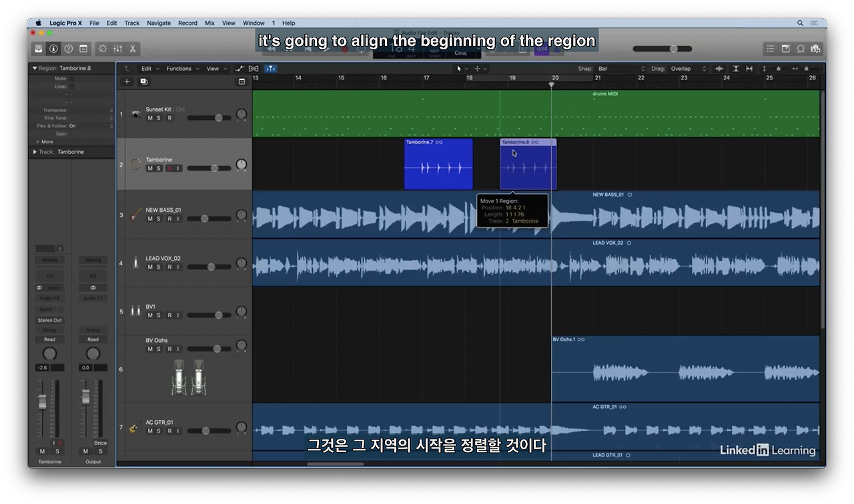This screenshot has height=504, width=854.
Task: Open the Note Pads icon
Action: 785,49
